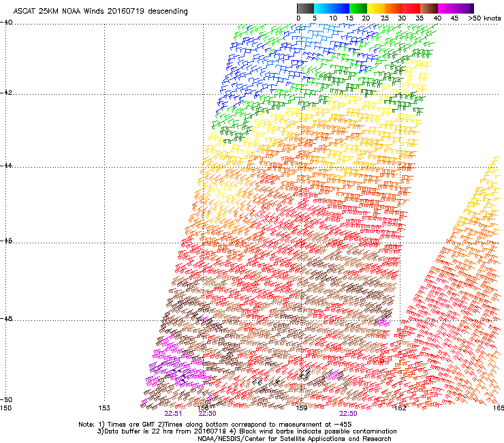Click the '153' longitude axis label

coord(104,408)
